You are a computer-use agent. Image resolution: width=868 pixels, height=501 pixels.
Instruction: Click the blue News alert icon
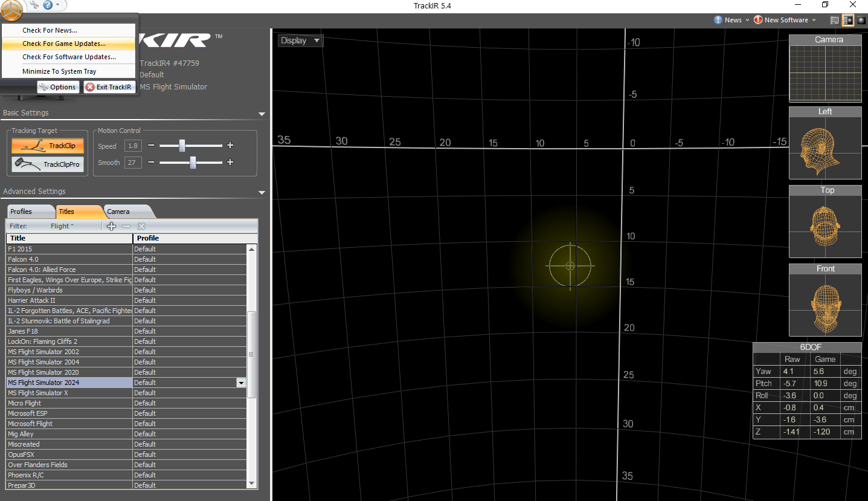[718, 20]
